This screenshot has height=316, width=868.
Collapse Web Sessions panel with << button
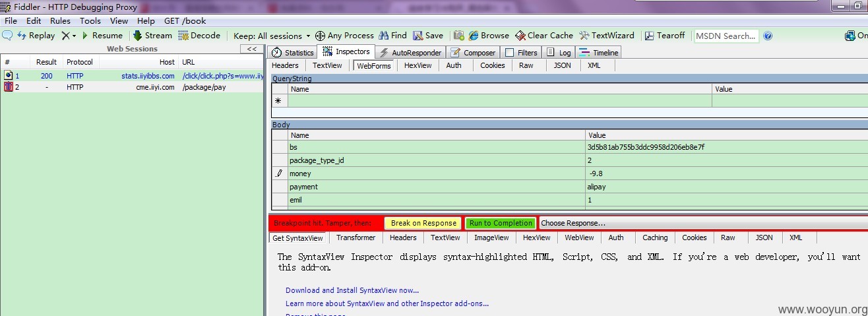click(251, 49)
